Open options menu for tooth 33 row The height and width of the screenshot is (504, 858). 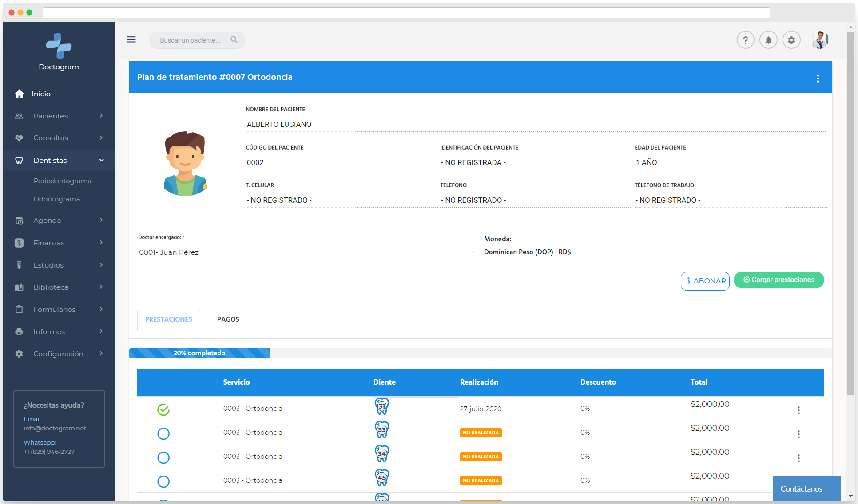(798, 434)
